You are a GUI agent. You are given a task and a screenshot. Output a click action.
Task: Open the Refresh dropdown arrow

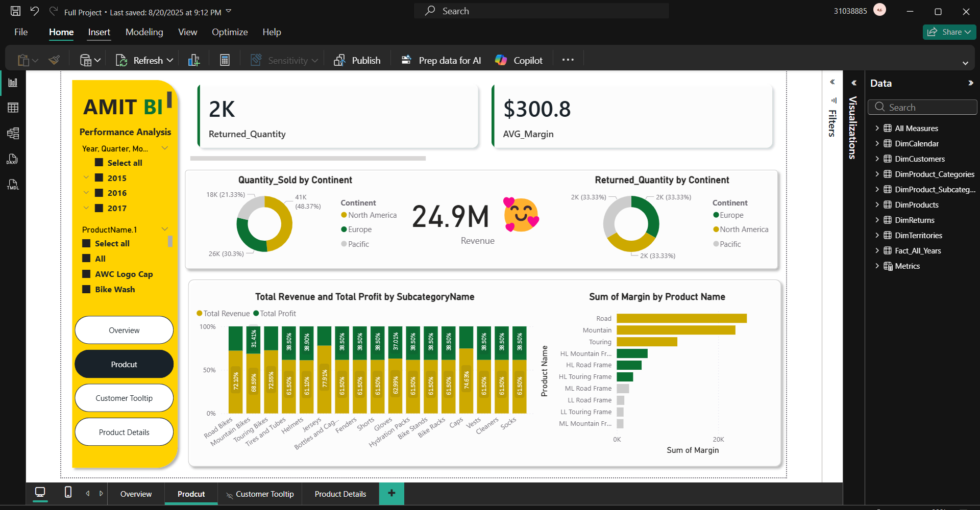[170, 60]
